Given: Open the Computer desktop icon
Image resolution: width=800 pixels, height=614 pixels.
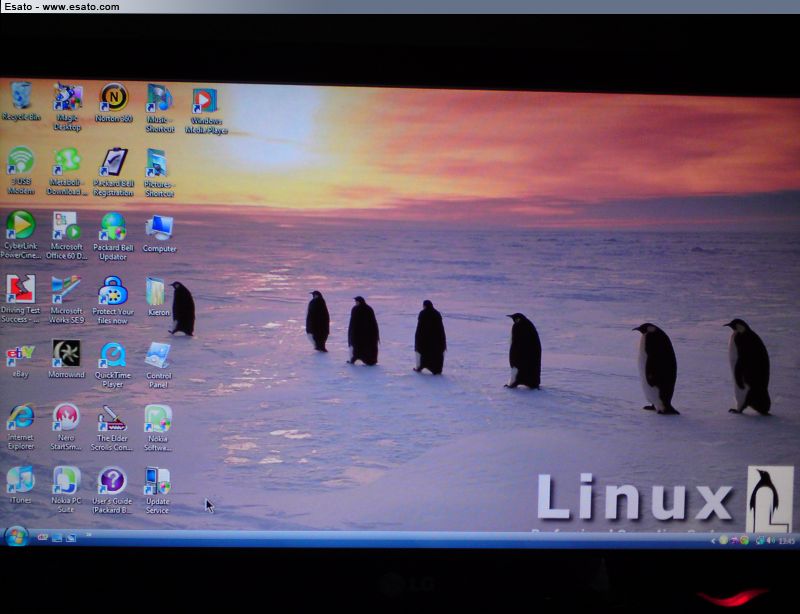Looking at the screenshot, I should pos(159,234).
